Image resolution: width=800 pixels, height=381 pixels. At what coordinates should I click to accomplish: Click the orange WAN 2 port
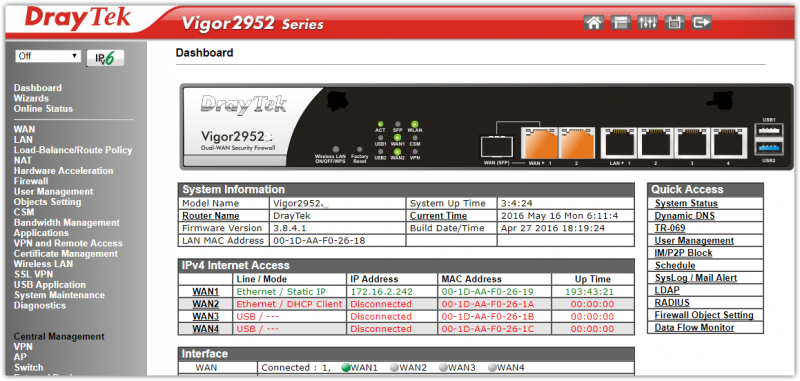577,143
